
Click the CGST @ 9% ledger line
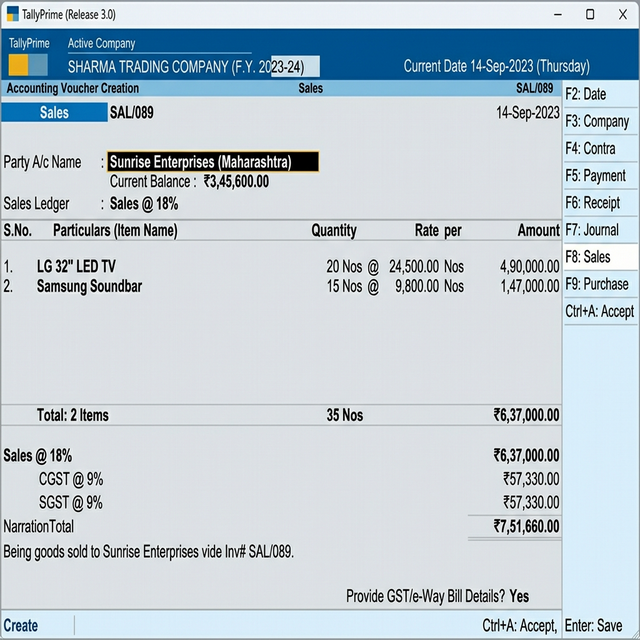click(x=71, y=479)
